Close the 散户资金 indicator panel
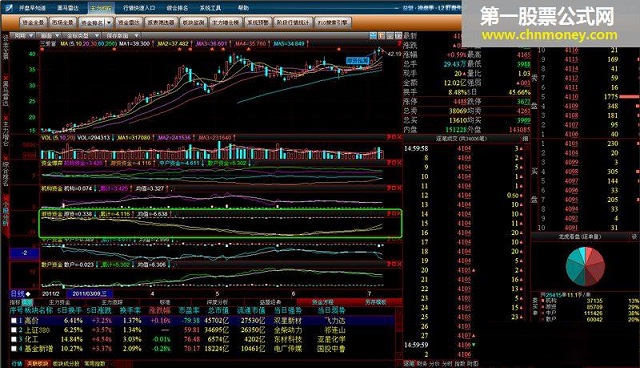This screenshot has height=368, width=640. pos(399,264)
